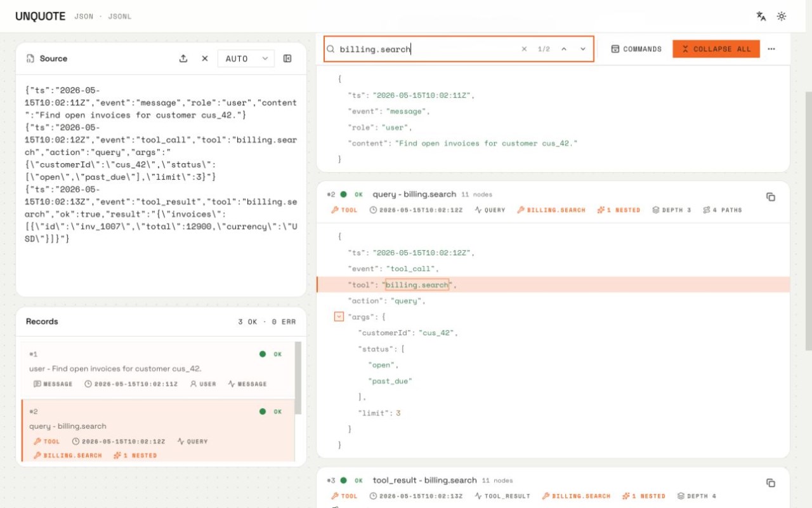
Task: Select record #1 user message
Action: pyautogui.click(x=159, y=369)
